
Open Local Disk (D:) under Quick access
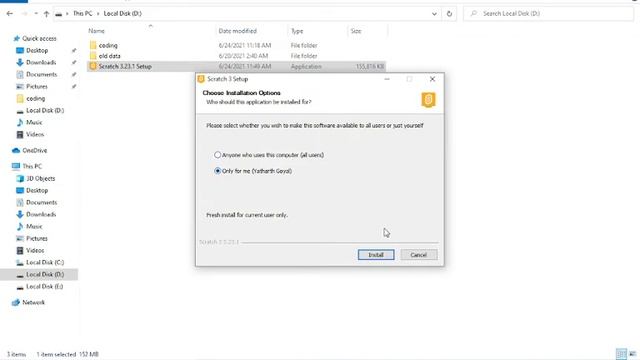point(45,111)
